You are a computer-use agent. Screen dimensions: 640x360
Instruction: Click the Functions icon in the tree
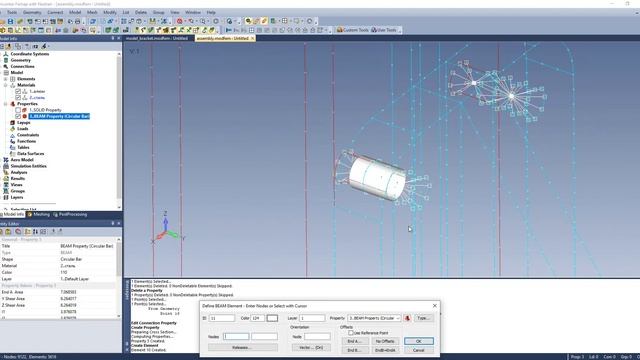tap(13, 141)
